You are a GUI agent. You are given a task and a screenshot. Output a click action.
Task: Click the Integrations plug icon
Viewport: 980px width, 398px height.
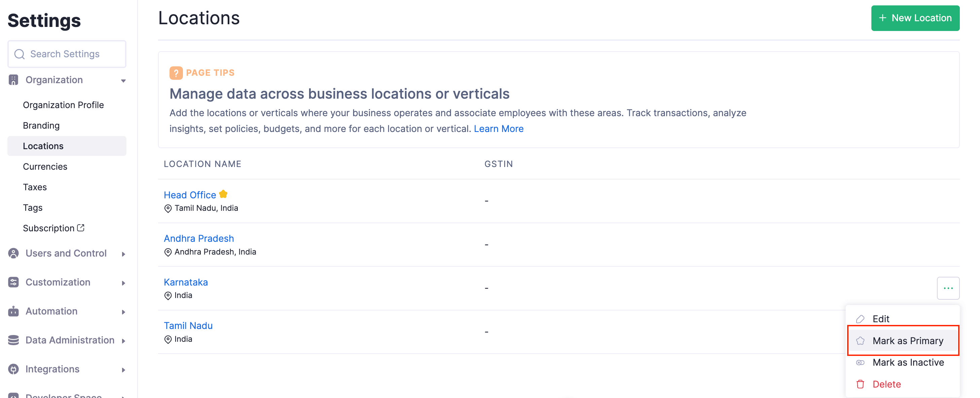coord(13,369)
